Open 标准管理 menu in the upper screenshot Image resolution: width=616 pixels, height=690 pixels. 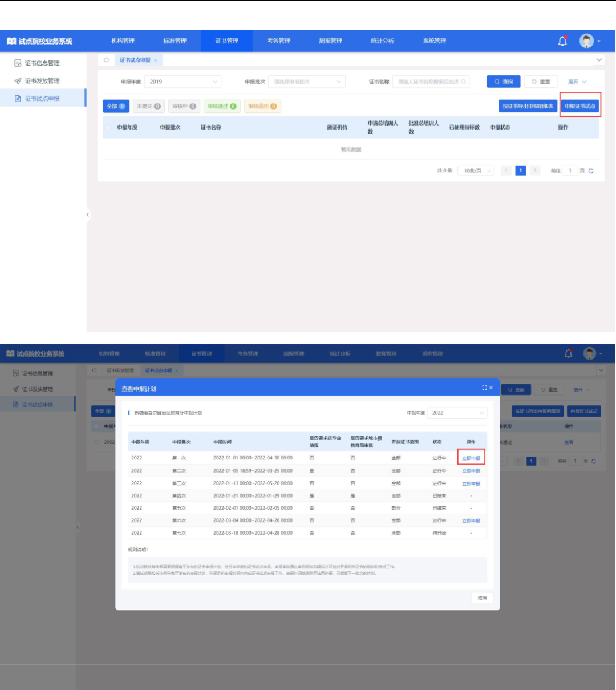pos(175,41)
